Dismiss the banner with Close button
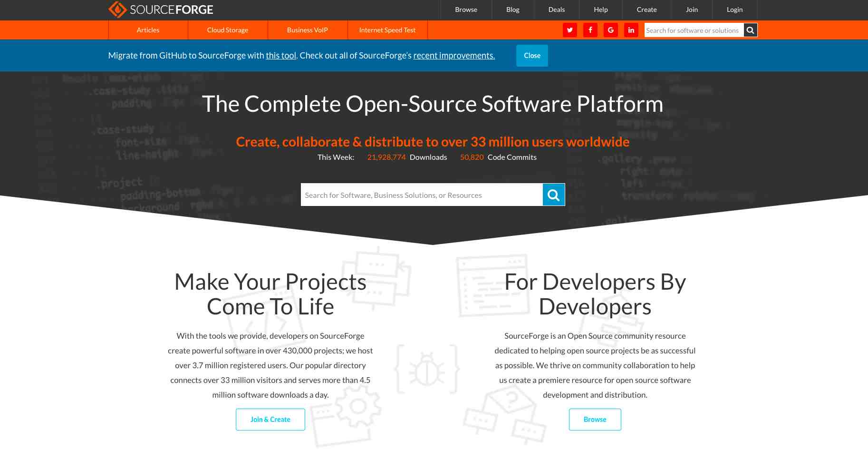Image resolution: width=868 pixels, height=450 pixels. coord(532,56)
